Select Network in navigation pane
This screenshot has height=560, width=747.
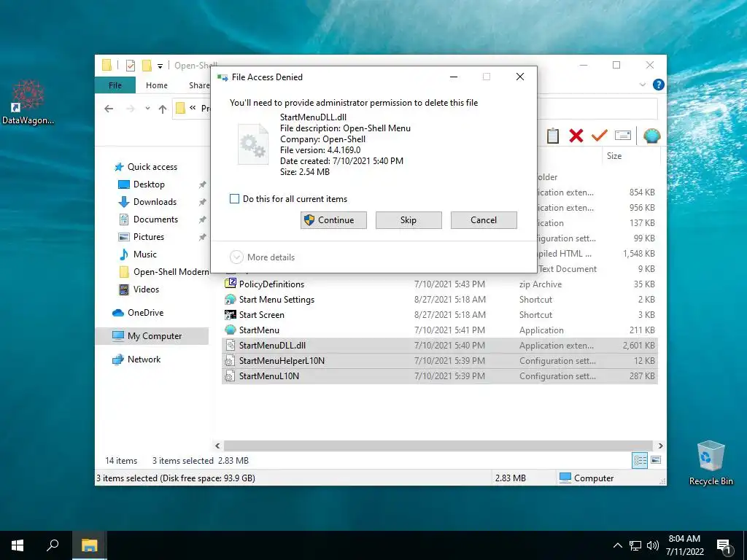136,359
